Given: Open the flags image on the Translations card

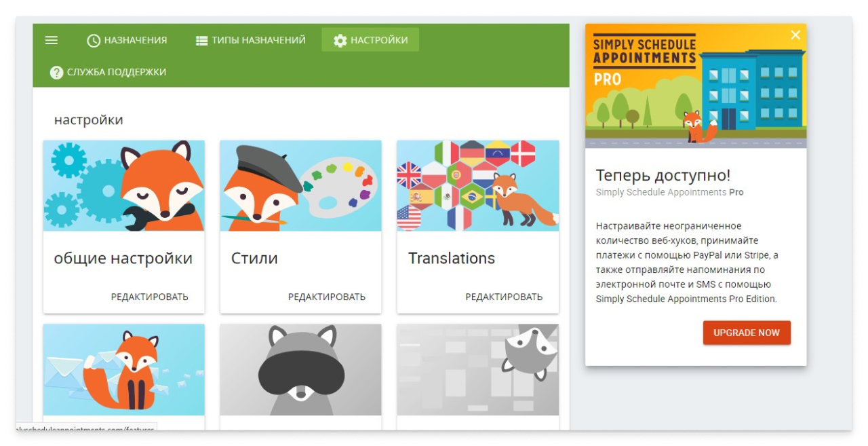Looking at the screenshot, I should [477, 185].
